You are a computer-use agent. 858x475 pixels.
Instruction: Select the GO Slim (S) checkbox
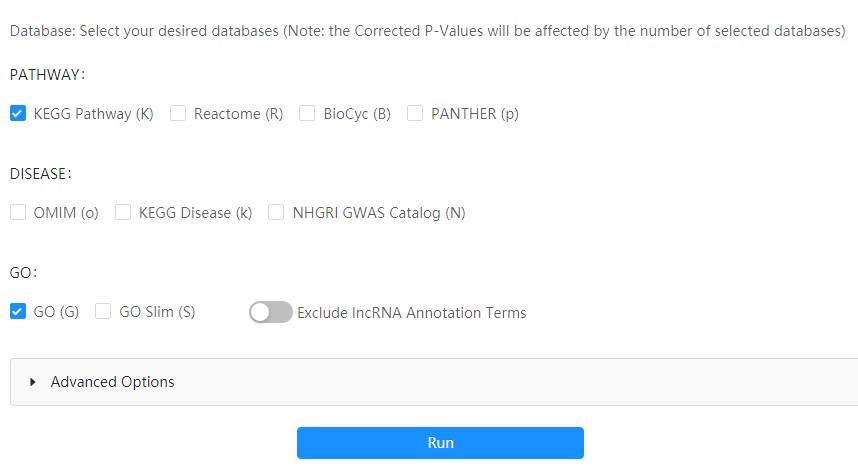click(x=103, y=311)
